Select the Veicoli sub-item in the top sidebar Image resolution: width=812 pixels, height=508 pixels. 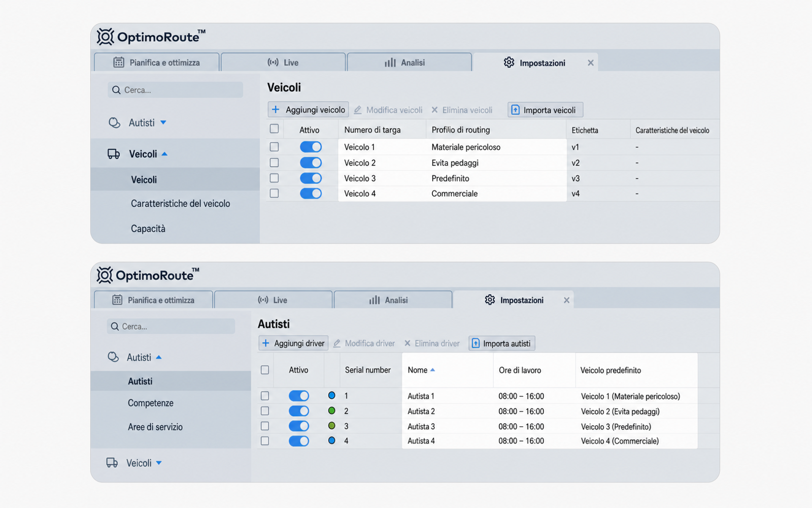175,179
